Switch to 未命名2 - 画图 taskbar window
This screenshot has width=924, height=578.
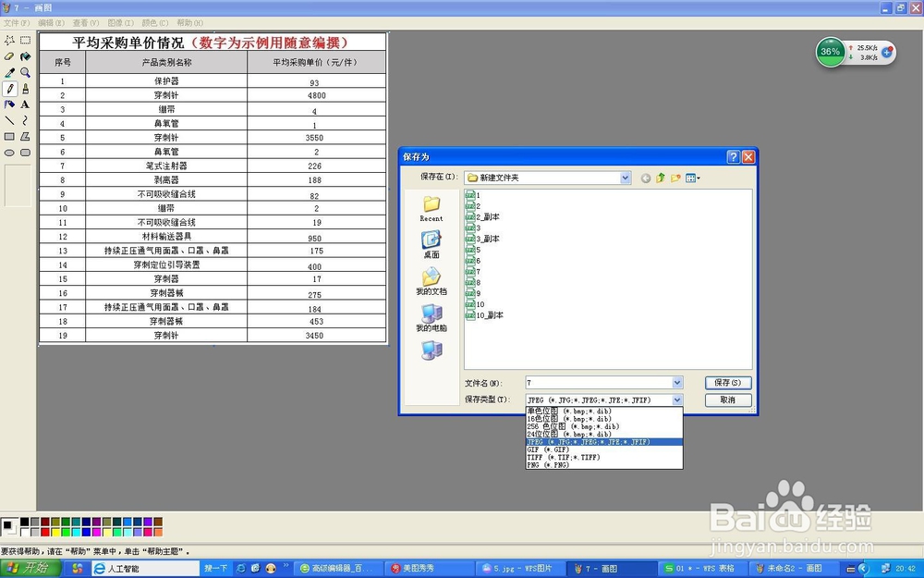pyautogui.click(x=795, y=569)
